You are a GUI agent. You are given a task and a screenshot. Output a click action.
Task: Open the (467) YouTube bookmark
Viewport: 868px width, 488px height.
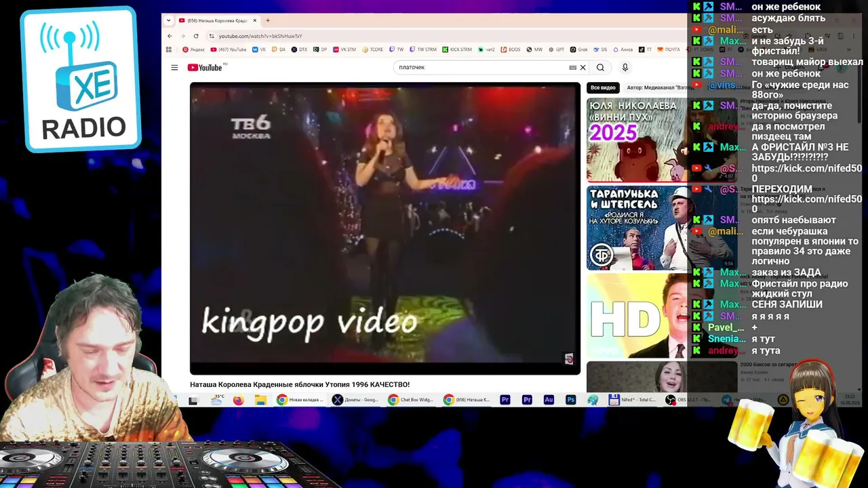(x=229, y=49)
